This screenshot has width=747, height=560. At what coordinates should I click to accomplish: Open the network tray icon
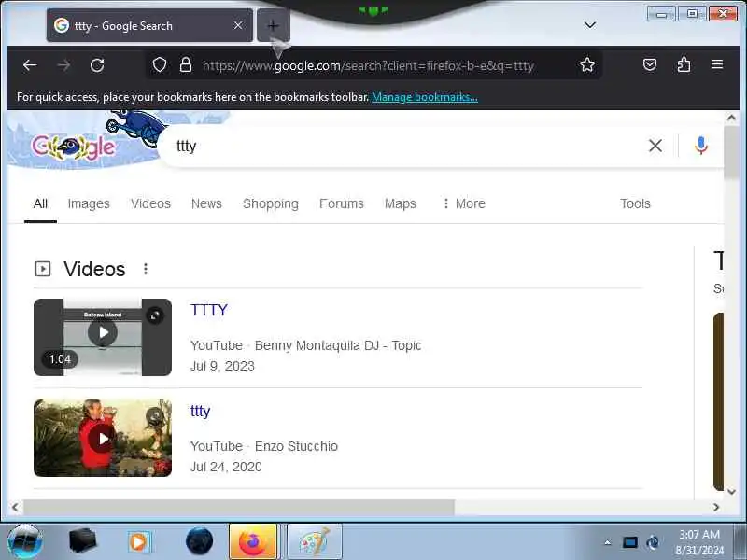click(629, 542)
